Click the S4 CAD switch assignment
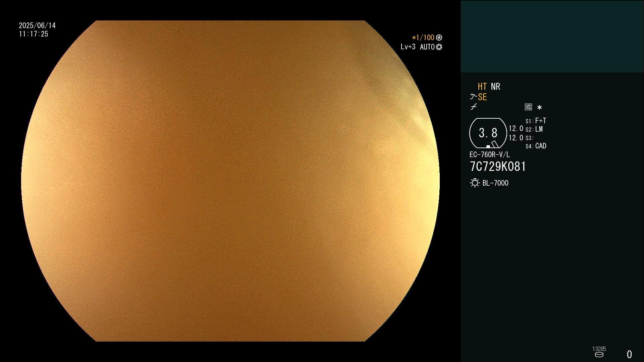644x362 pixels. [536, 146]
